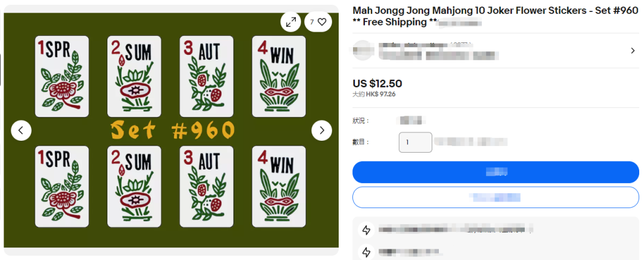
Task: Click the top 4 WIN tile image
Action: click(x=279, y=76)
